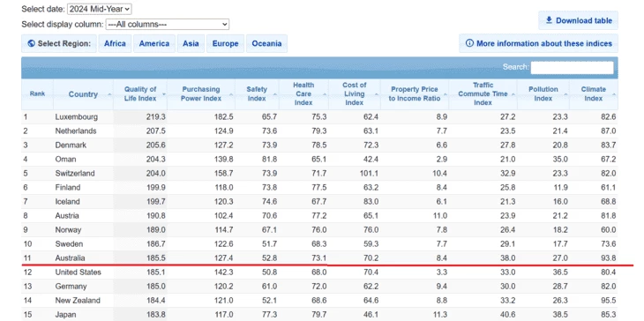Sort by Traffic Commute Time Index
Image resolution: width=644 pixels, height=321 pixels.
[x=483, y=94]
